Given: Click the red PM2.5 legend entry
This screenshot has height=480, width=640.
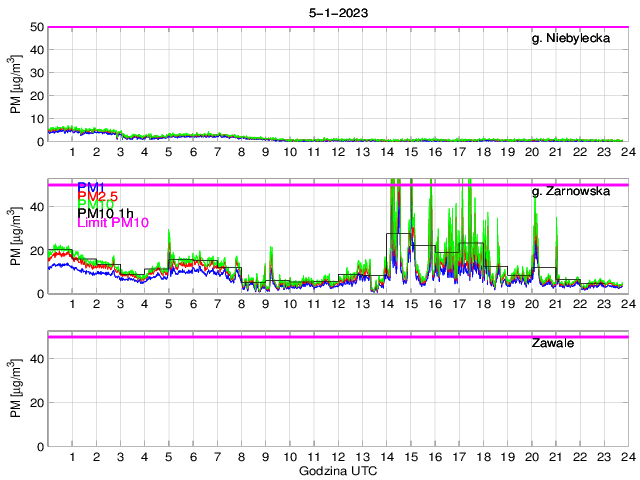Looking at the screenshot, I should [x=98, y=196].
